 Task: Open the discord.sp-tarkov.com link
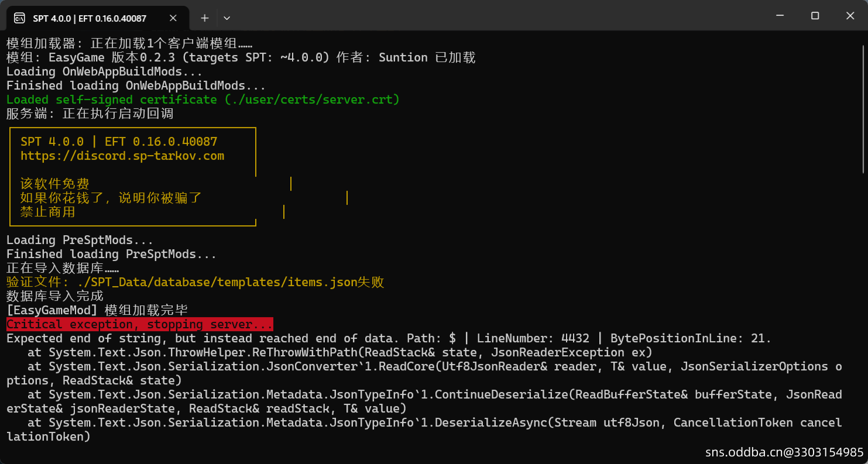pyautogui.click(x=122, y=156)
